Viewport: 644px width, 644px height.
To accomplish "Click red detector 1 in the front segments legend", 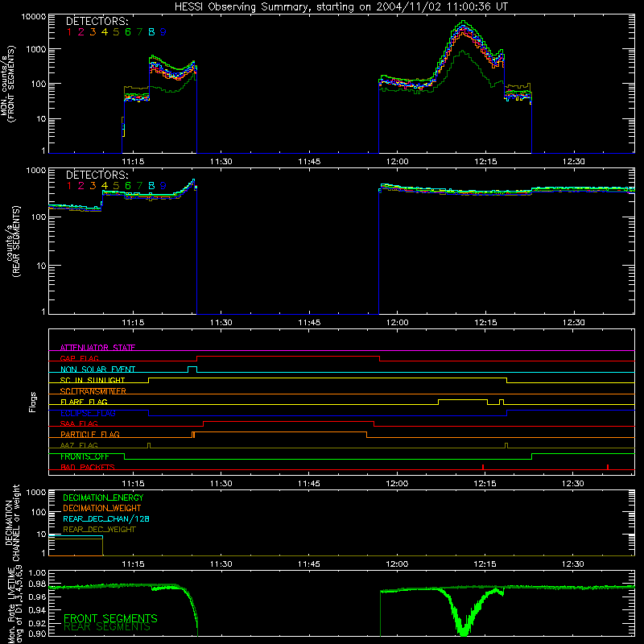I will point(69,32).
